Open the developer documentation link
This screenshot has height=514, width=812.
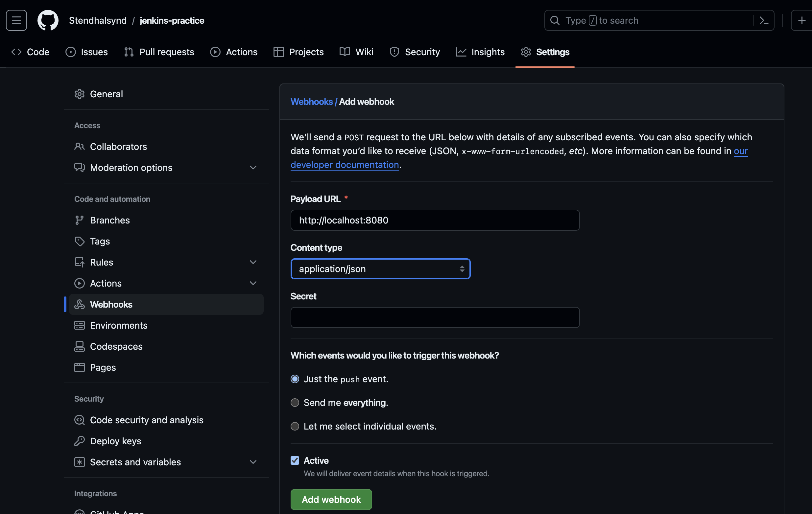(x=345, y=165)
